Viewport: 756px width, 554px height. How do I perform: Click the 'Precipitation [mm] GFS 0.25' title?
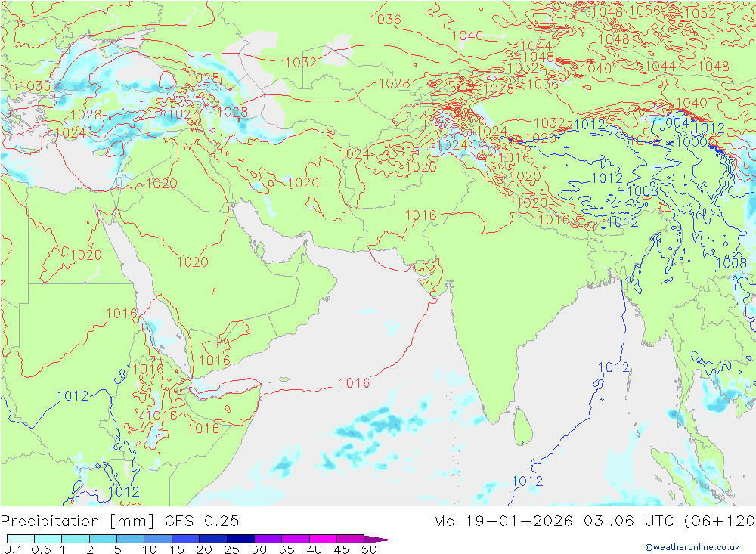click(x=119, y=522)
